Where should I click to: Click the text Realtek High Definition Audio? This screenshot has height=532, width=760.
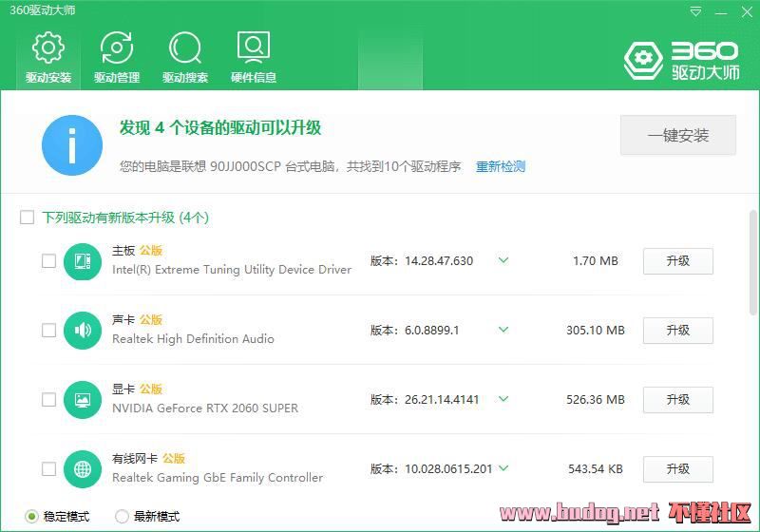(193, 339)
